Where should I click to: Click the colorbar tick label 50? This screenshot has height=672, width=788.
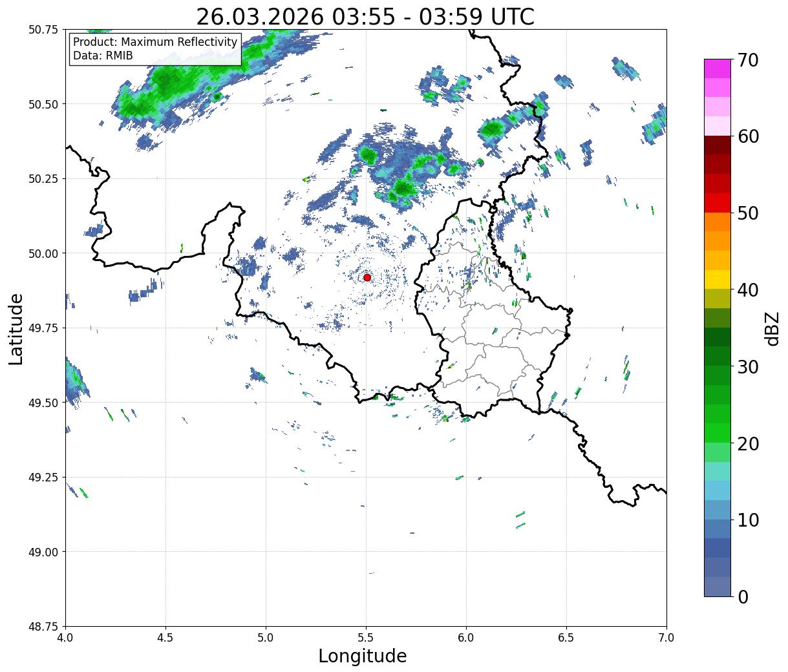pyautogui.click(x=748, y=213)
